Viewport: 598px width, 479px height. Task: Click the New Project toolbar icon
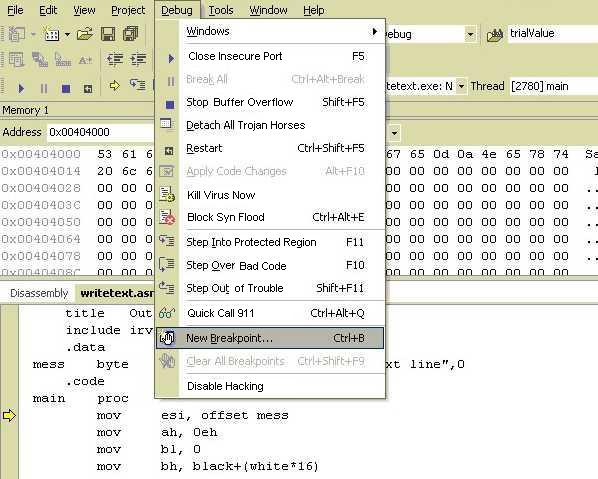click(x=16, y=34)
